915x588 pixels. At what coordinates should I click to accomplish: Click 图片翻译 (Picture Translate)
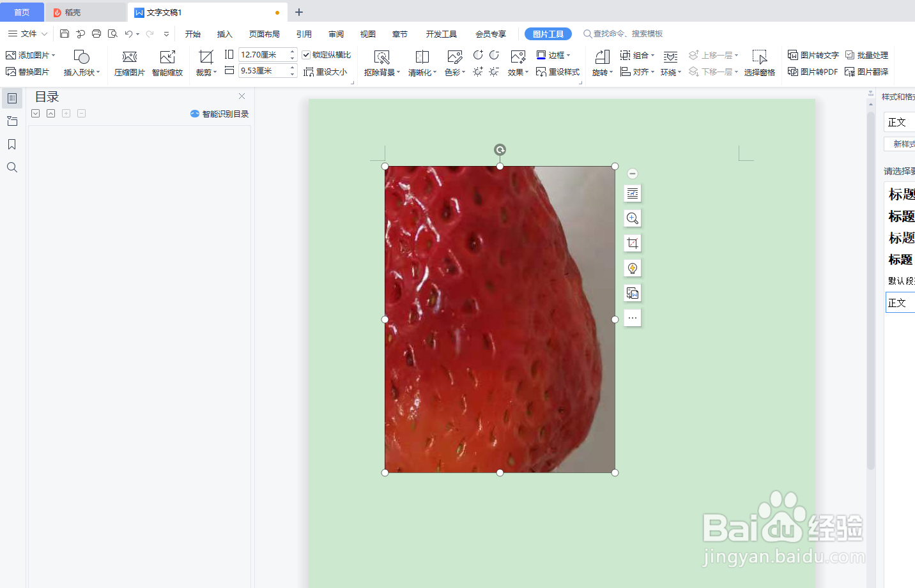866,72
